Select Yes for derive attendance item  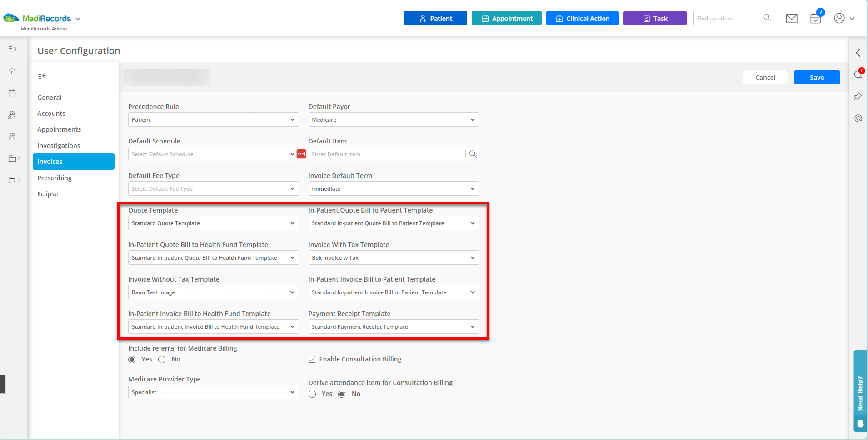click(312, 394)
